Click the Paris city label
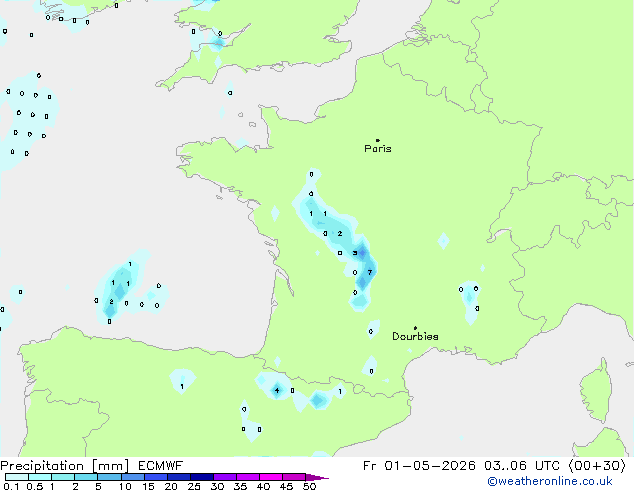Image resolution: width=634 pixels, height=490 pixels. [x=378, y=148]
